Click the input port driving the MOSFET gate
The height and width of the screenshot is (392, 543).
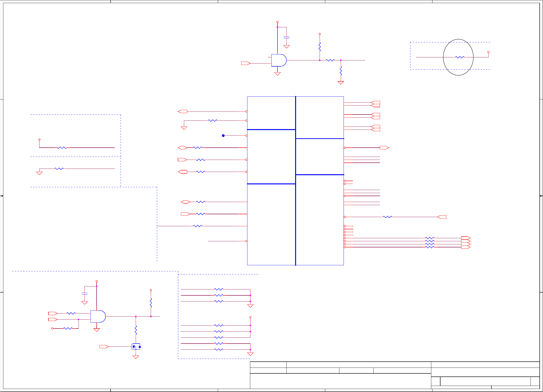pos(104,347)
